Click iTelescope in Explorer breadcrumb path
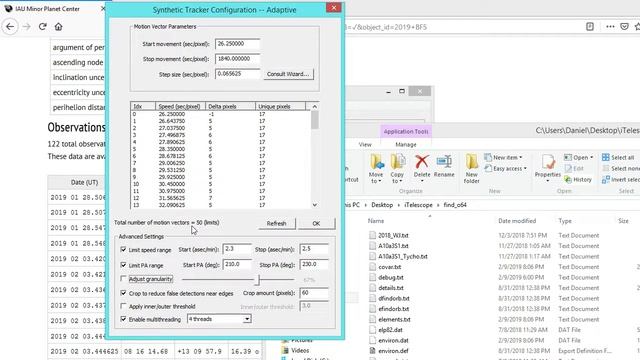Image resolution: width=640 pixels, height=360 pixels. coord(418,205)
